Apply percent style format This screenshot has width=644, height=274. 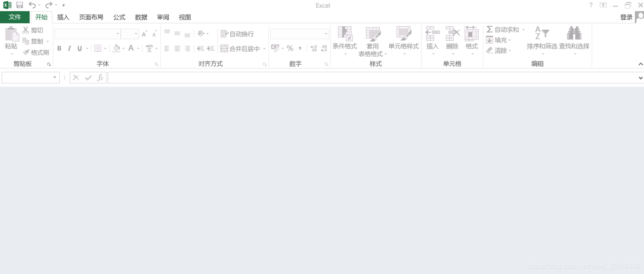(x=290, y=48)
